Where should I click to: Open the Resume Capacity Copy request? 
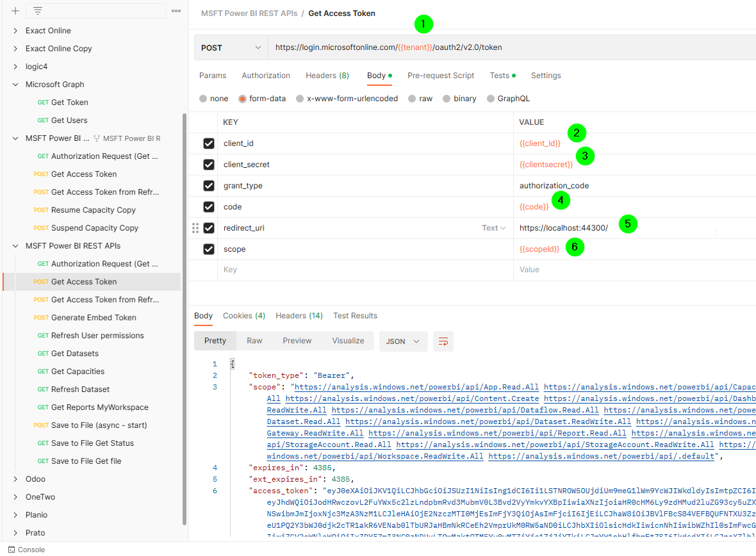tap(93, 210)
